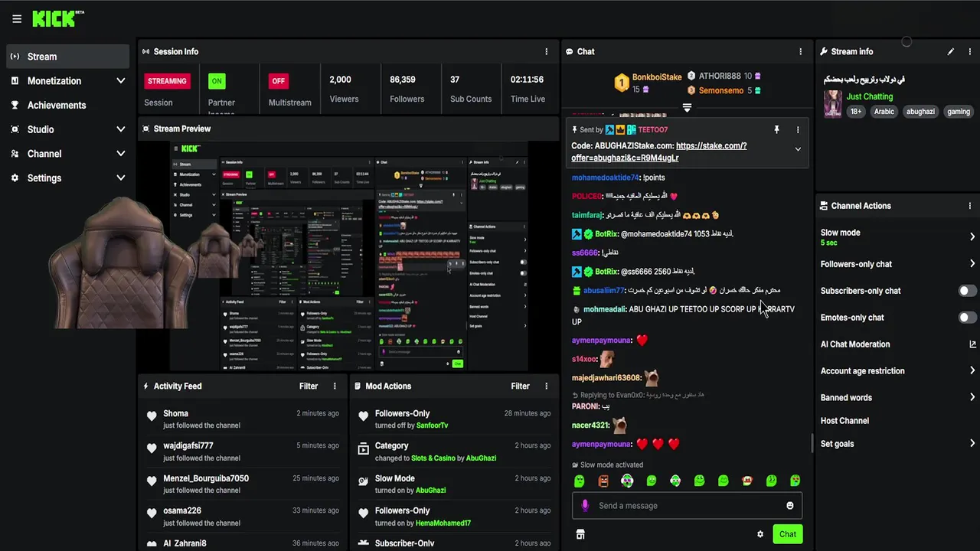Screen dimensions: 980x551
Task: Edit stream info with pencil icon
Action: coord(950,51)
